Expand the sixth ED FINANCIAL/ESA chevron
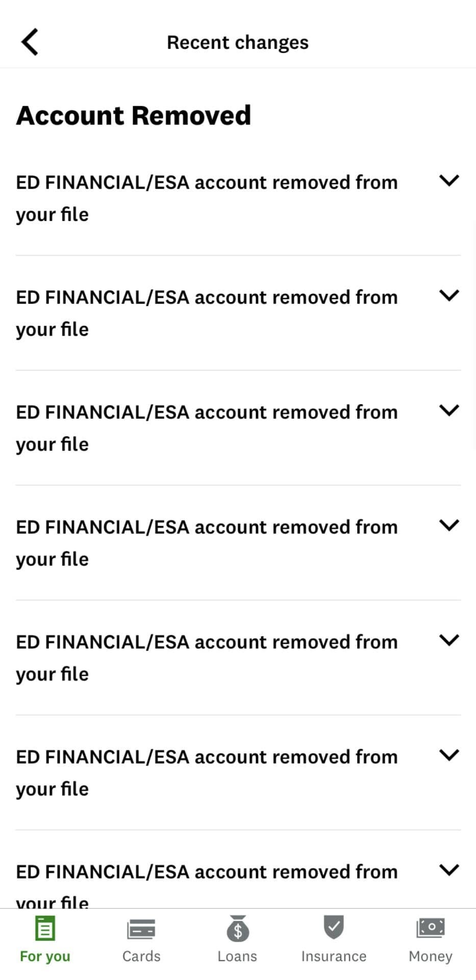 tap(449, 755)
